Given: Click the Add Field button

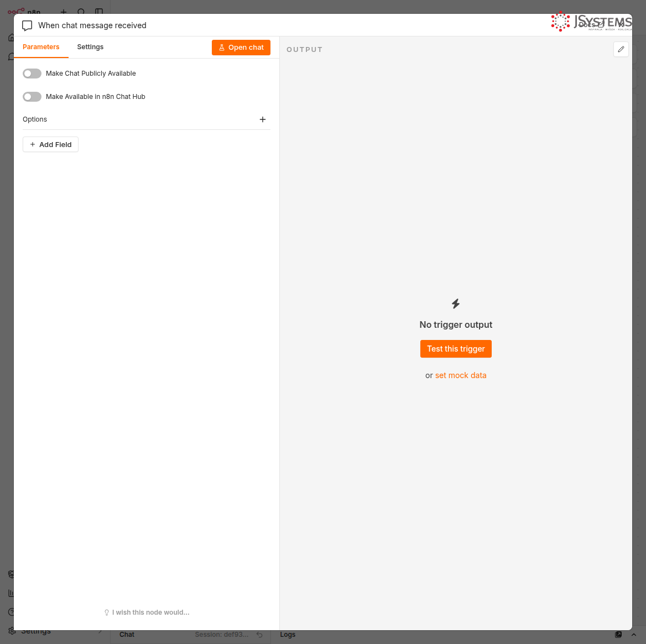Looking at the screenshot, I should click(50, 144).
